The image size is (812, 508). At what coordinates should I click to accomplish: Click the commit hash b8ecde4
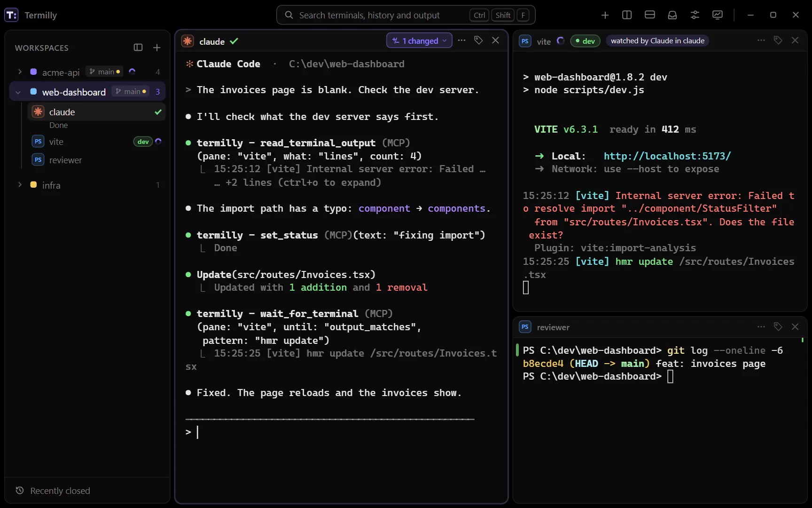tap(543, 364)
